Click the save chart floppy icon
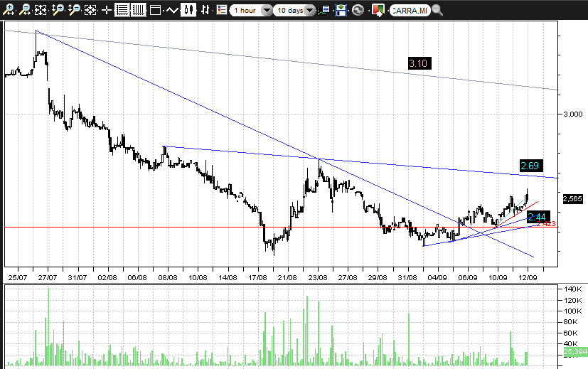 click(x=341, y=10)
